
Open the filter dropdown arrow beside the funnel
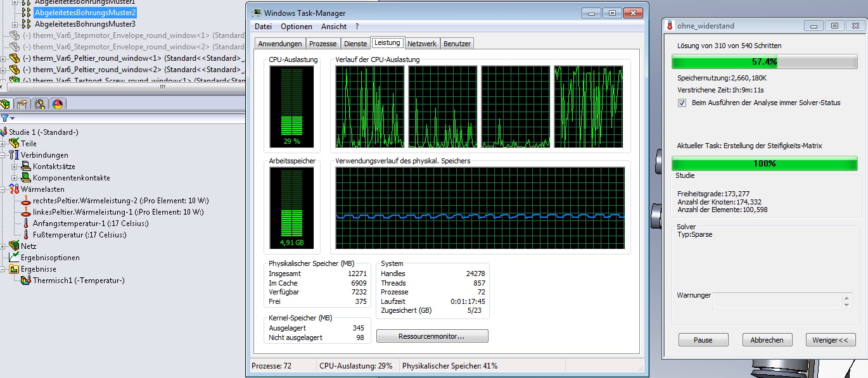[12, 118]
